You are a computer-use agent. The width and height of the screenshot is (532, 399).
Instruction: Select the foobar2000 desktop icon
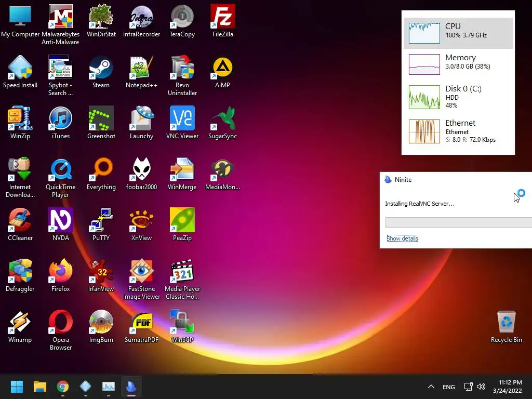point(141,173)
